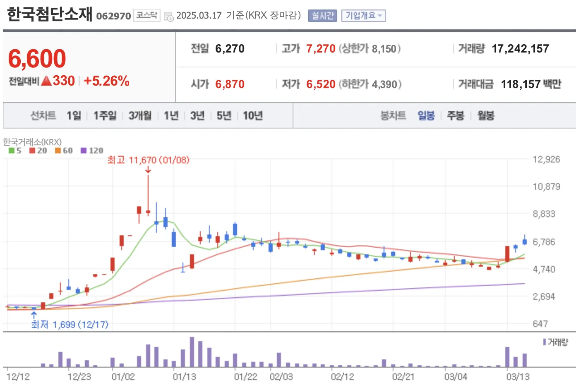Click the stock code 062970
This screenshot has width=576, height=392.
pos(113,16)
